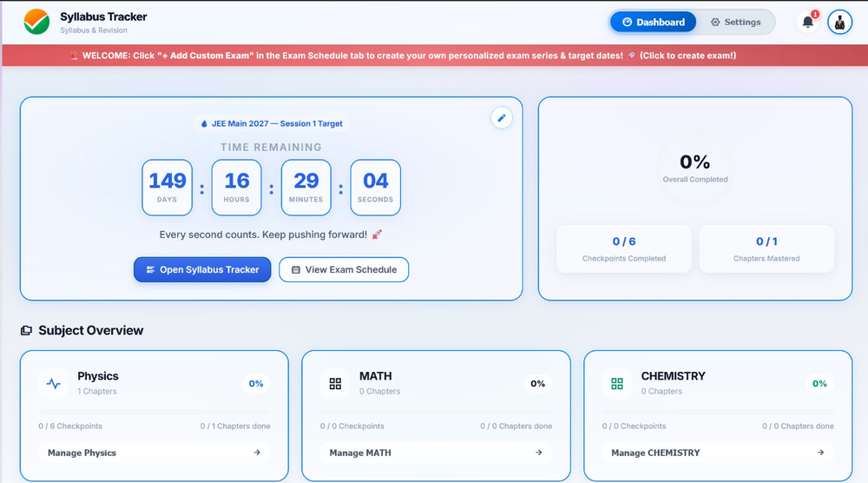Click the MATH 0% badge

tap(537, 383)
